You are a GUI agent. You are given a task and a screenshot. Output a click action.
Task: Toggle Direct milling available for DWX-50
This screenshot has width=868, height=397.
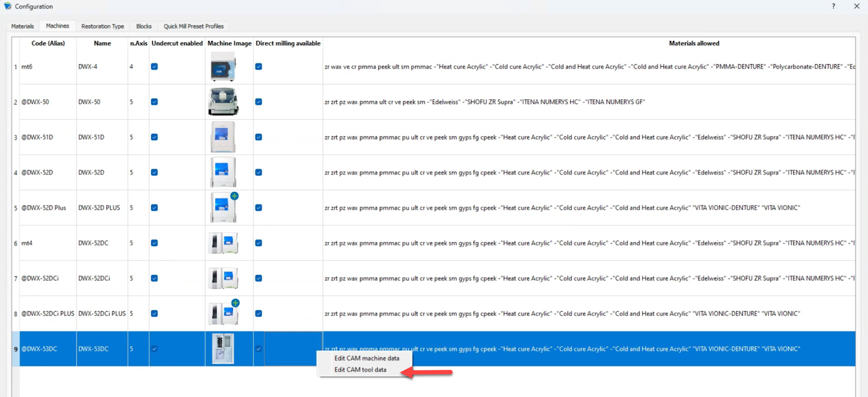(259, 102)
